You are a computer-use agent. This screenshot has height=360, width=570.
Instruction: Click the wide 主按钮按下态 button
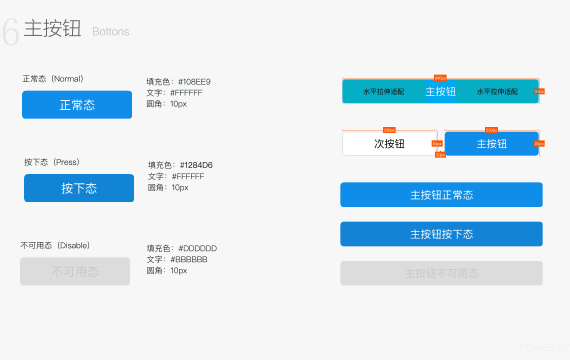click(441, 234)
